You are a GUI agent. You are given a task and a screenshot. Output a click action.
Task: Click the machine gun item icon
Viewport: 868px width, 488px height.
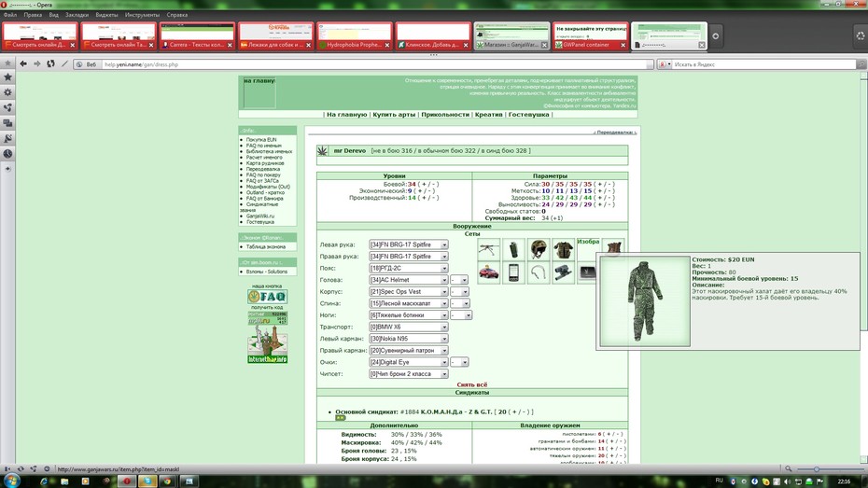click(489, 249)
